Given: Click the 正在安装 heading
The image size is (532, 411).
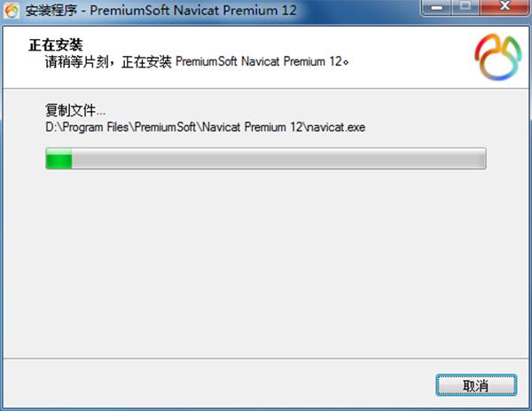Looking at the screenshot, I should point(56,45).
